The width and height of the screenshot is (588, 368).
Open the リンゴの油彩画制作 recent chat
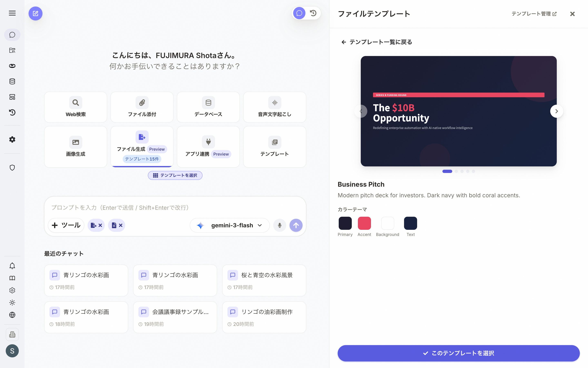tap(264, 317)
